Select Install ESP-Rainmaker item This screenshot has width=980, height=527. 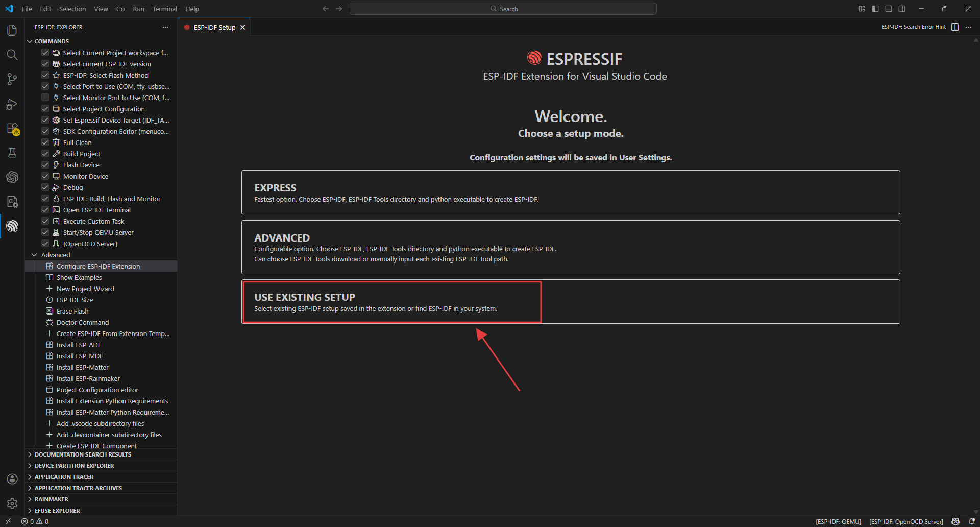click(x=101, y=378)
